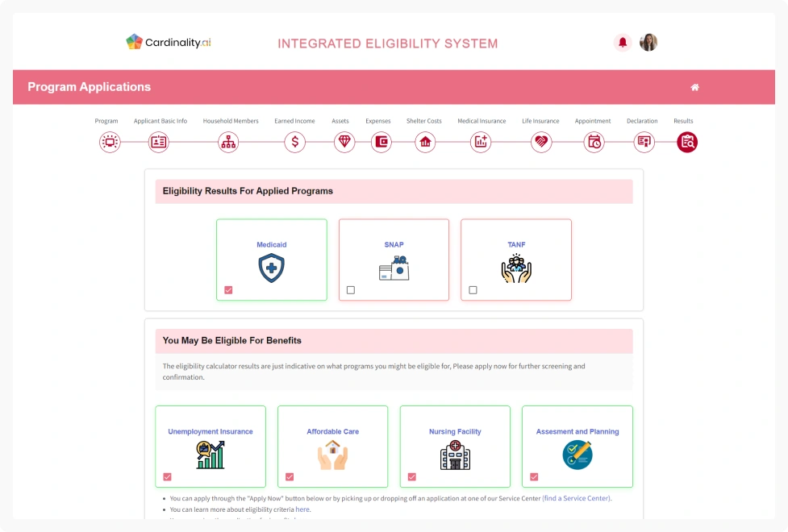
Task: Follow the find a Service Center link
Action: click(x=576, y=498)
